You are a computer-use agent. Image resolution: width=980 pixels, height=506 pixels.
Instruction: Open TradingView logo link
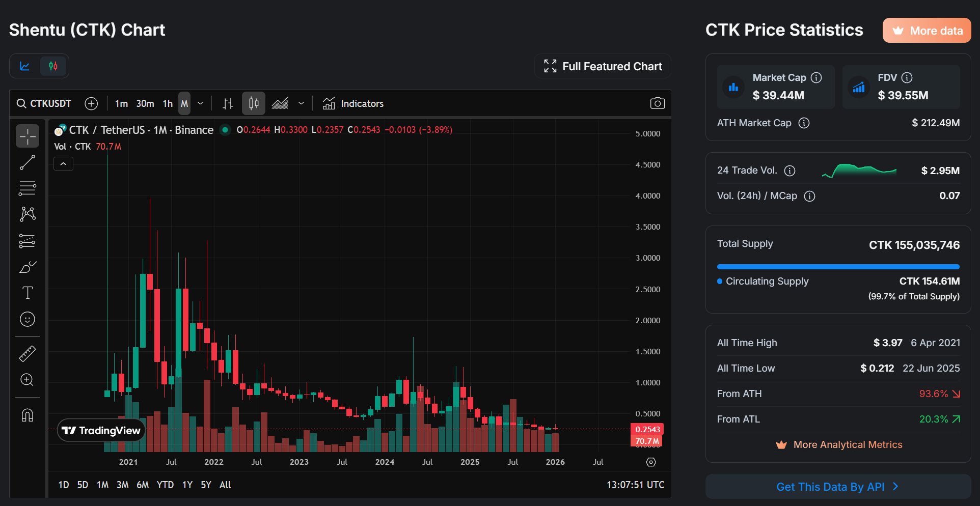tap(101, 431)
